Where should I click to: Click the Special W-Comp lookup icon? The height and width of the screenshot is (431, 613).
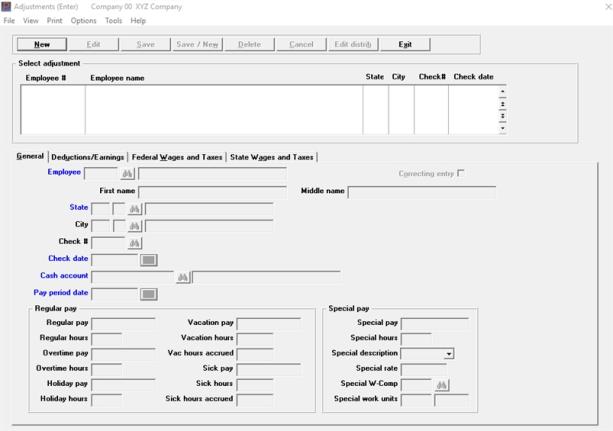point(441,385)
